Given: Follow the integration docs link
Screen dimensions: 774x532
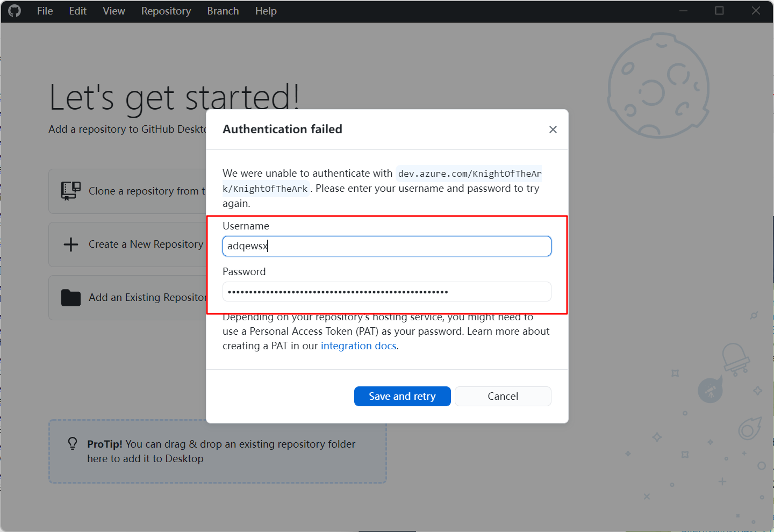Looking at the screenshot, I should tap(359, 346).
